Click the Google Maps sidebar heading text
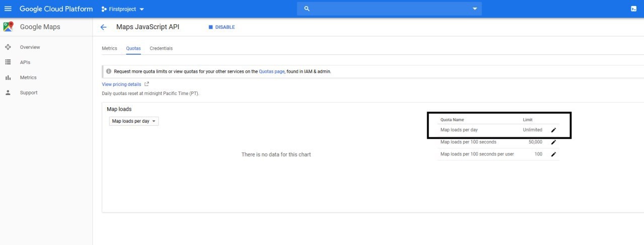 click(40, 27)
